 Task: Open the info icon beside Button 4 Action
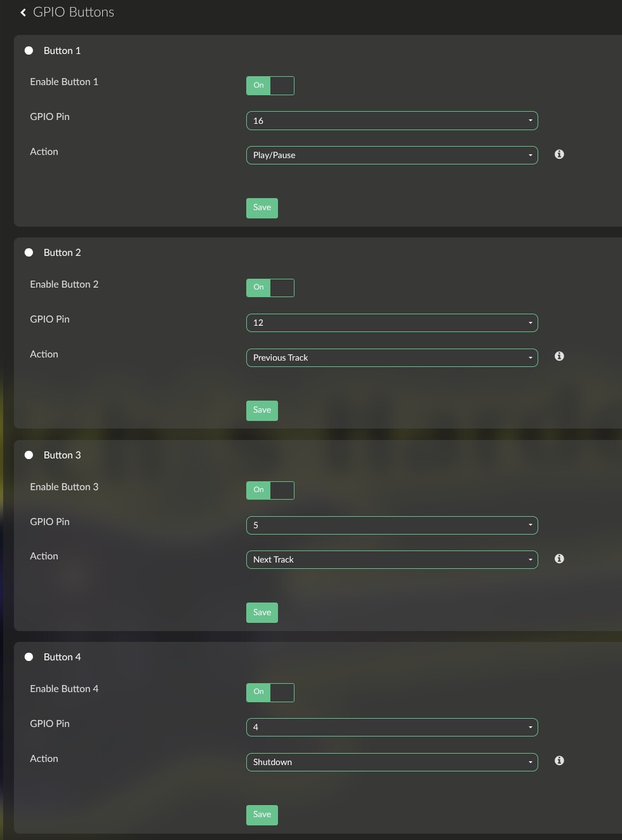(x=559, y=761)
